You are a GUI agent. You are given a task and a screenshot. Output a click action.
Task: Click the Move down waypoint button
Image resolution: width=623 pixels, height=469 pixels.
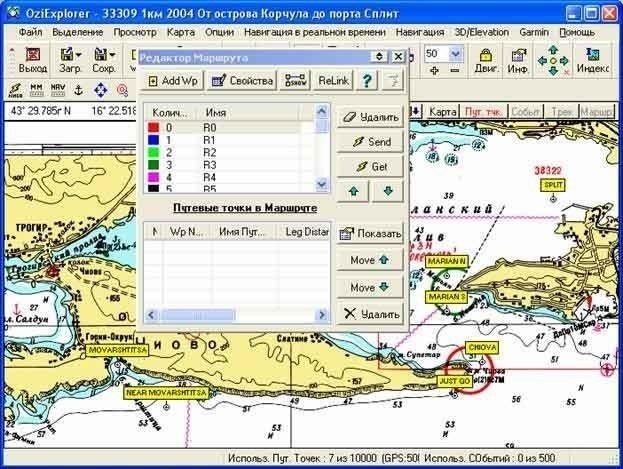tap(370, 287)
